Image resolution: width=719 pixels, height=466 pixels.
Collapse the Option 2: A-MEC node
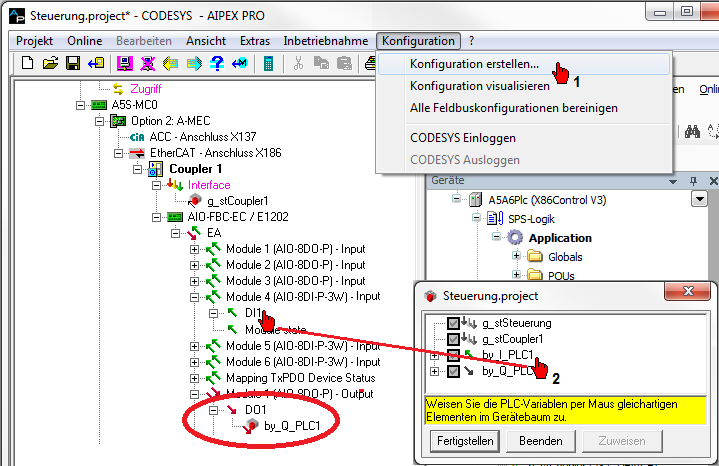click(99, 122)
